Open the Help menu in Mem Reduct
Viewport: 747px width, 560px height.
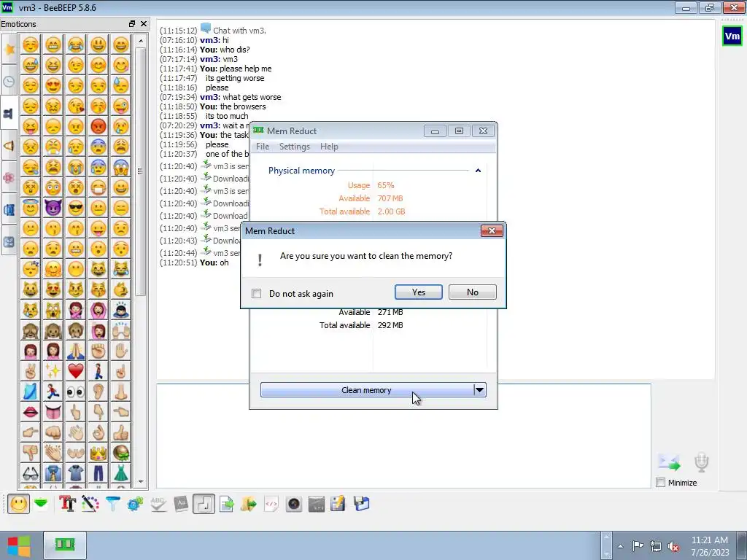point(329,147)
